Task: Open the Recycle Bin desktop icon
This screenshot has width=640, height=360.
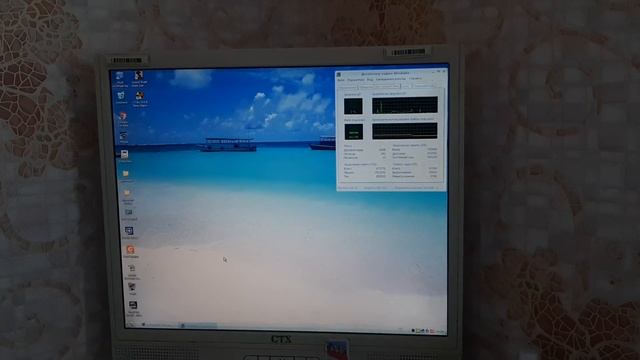Action: pyautogui.click(x=121, y=96)
